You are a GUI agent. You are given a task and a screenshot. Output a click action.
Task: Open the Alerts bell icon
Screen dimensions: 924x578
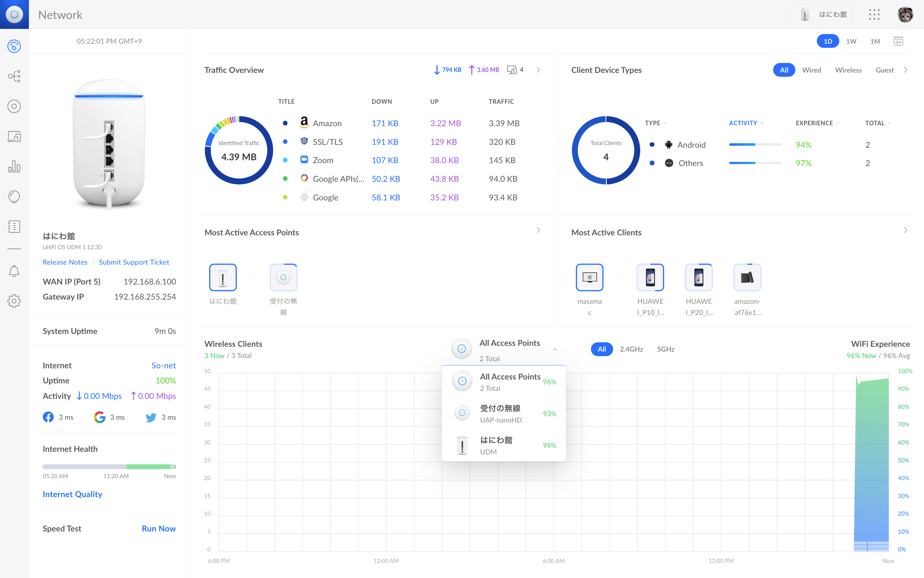pyautogui.click(x=14, y=271)
